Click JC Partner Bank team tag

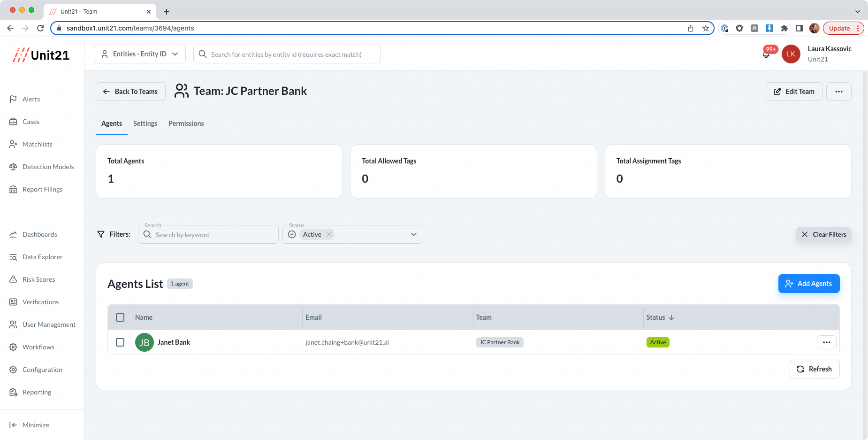[500, 342]
